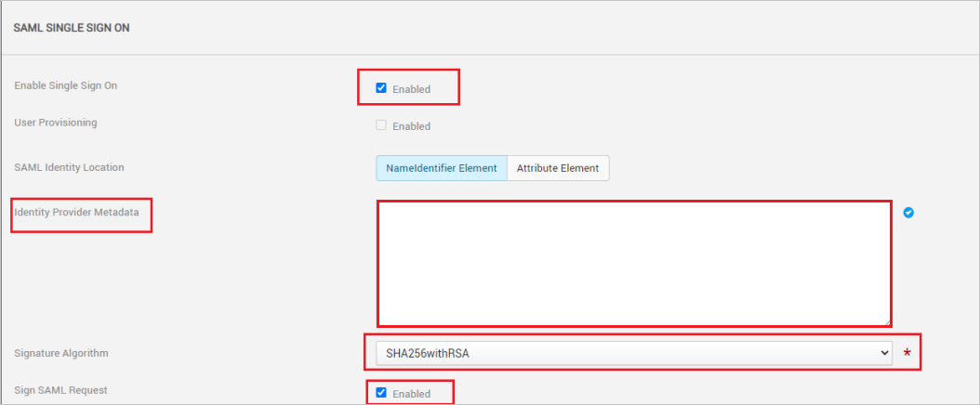Click inside the Identity Provider Metadata text area

click(634, 264)
